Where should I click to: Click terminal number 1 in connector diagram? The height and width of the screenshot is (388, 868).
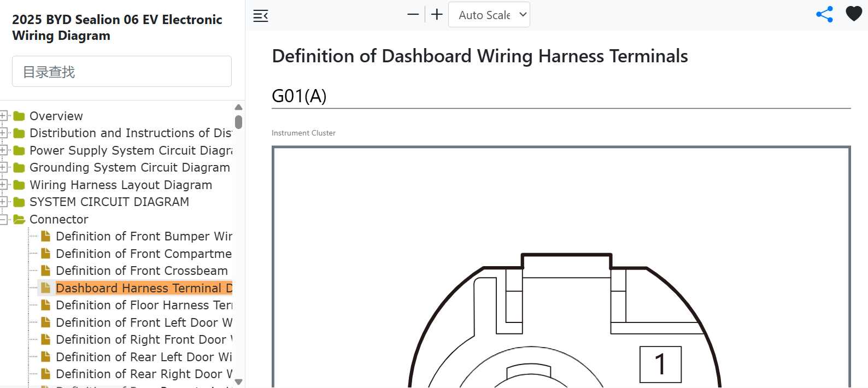[x=660, y=364]
